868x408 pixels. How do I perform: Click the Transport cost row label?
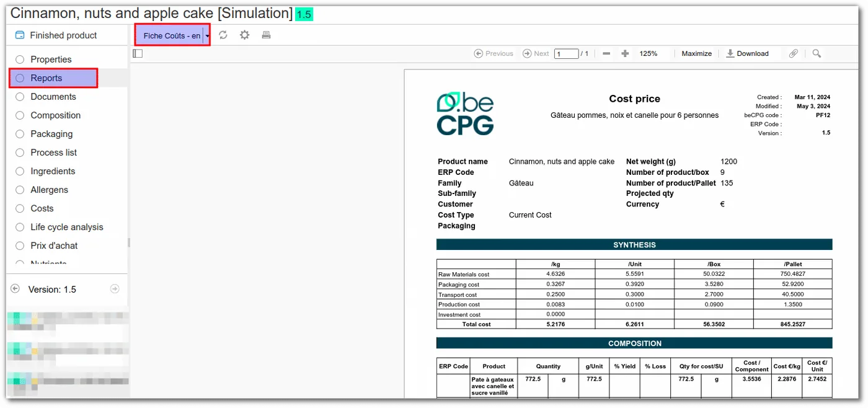pyautogui.click(x=458, y=295)
